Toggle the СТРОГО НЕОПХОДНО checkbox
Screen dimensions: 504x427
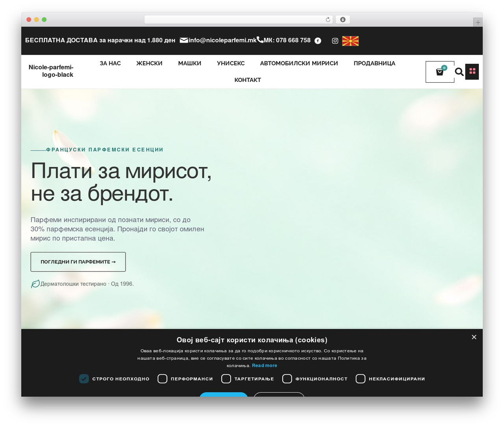pos(84,379)
